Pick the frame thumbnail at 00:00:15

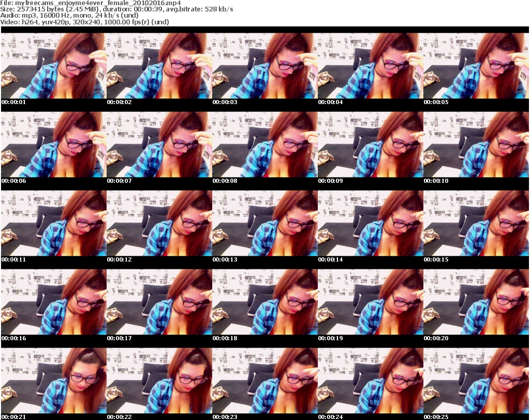pyautogui.click(x=476, y=223)
